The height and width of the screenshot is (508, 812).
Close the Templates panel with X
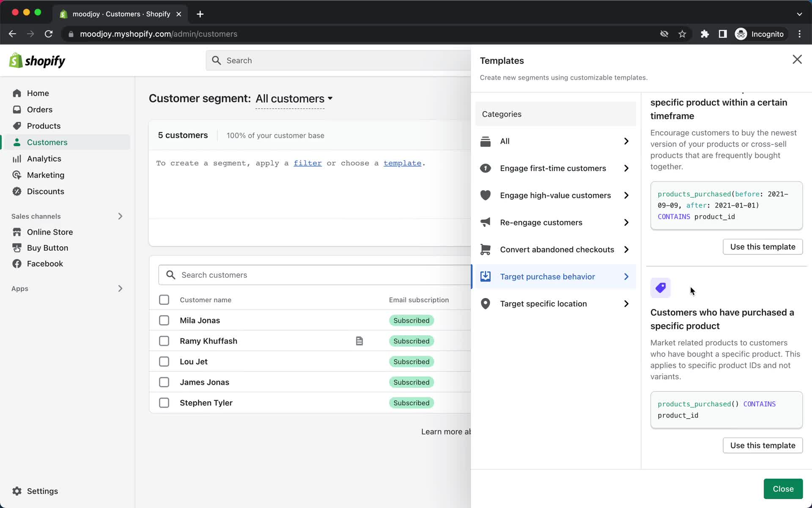click(797, 60)
